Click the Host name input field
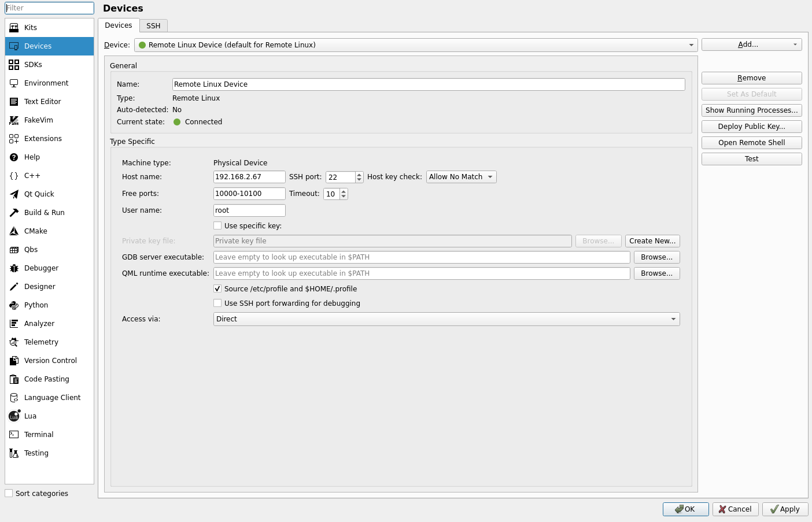Screen dimensions: 812x522 tap(249, 177)
